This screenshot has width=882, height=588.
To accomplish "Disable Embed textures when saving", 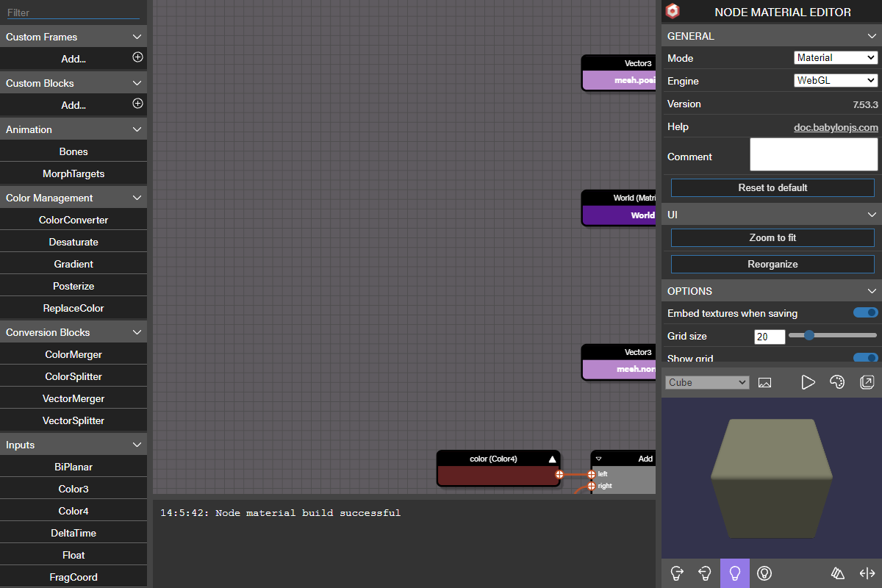I will tap(865, 313).
